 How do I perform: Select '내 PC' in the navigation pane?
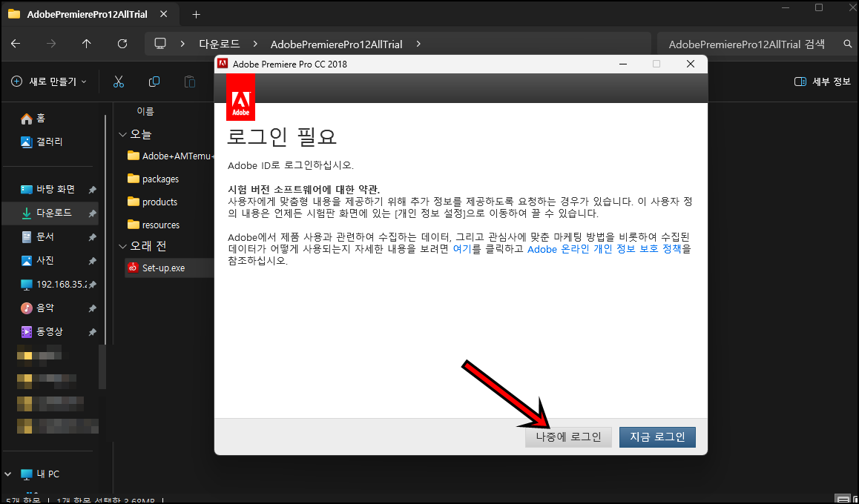coord(48,474)
